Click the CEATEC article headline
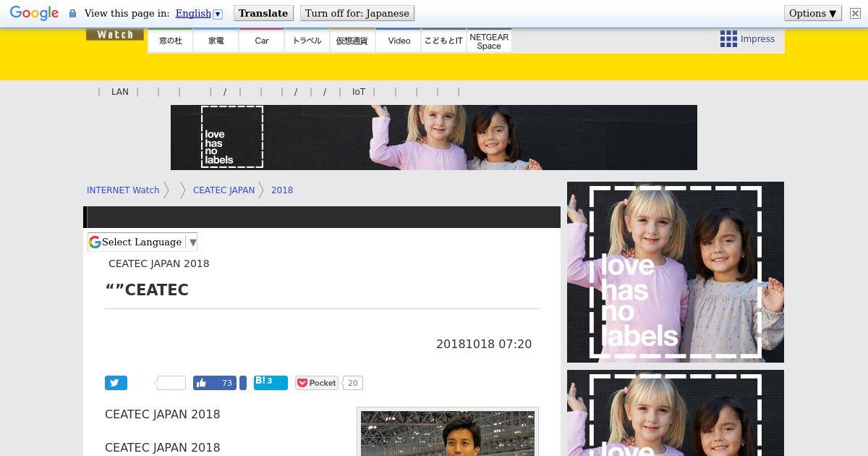The height and width of the screenshot is (456, 868). (x=147, y=290)
